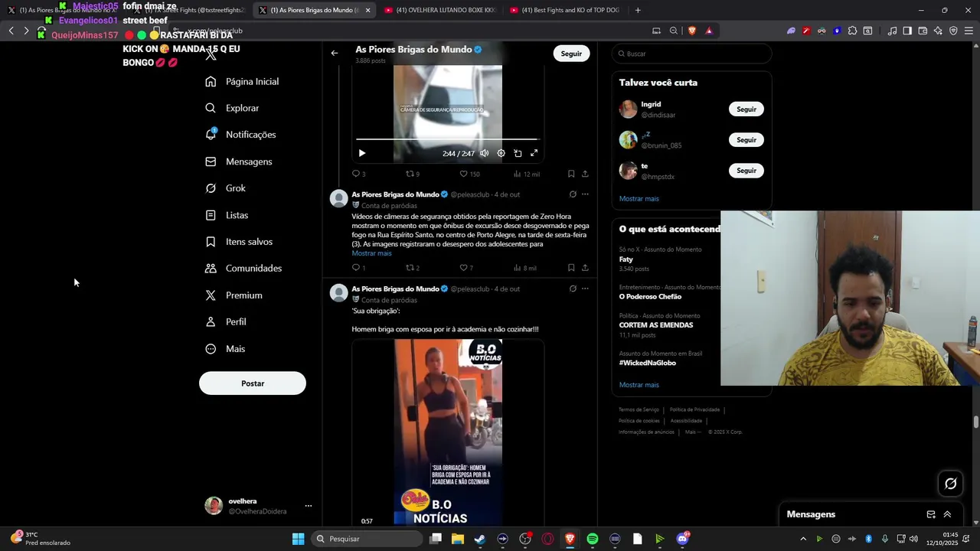Open more options on the 'Sua obrigação' post

pos(585,289)
